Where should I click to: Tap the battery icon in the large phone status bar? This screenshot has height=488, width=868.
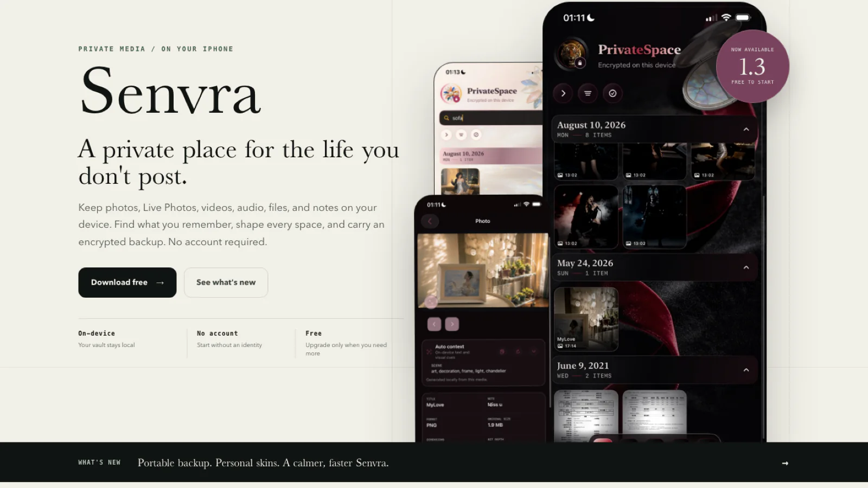click(743, 18)
